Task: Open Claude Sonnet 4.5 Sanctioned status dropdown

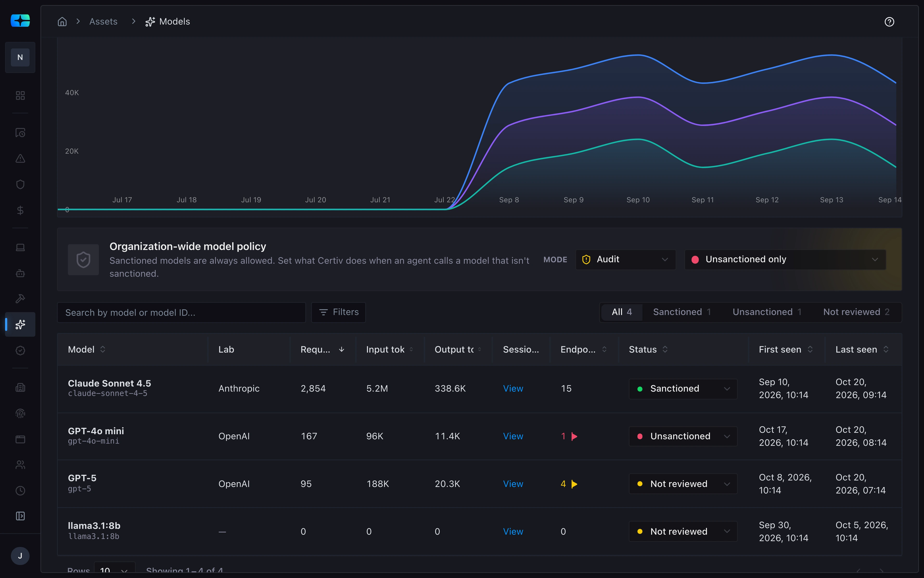Action: 683,389
